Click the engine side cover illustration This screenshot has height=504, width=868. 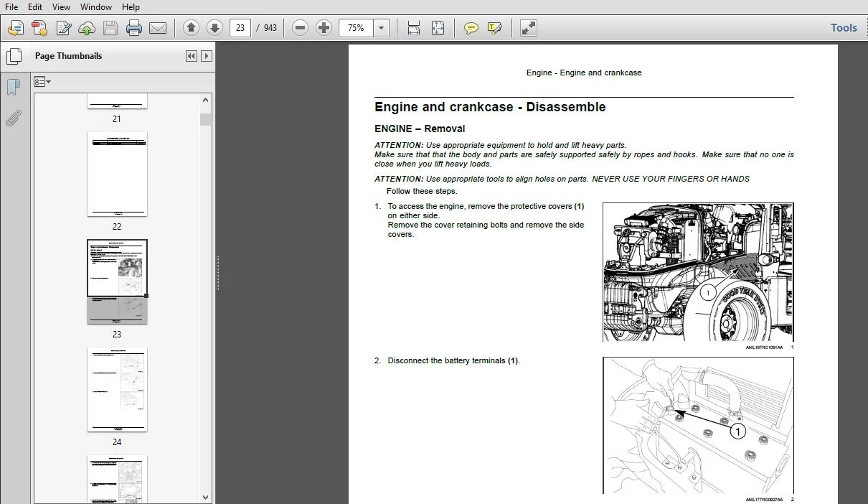tap(698, 272)
